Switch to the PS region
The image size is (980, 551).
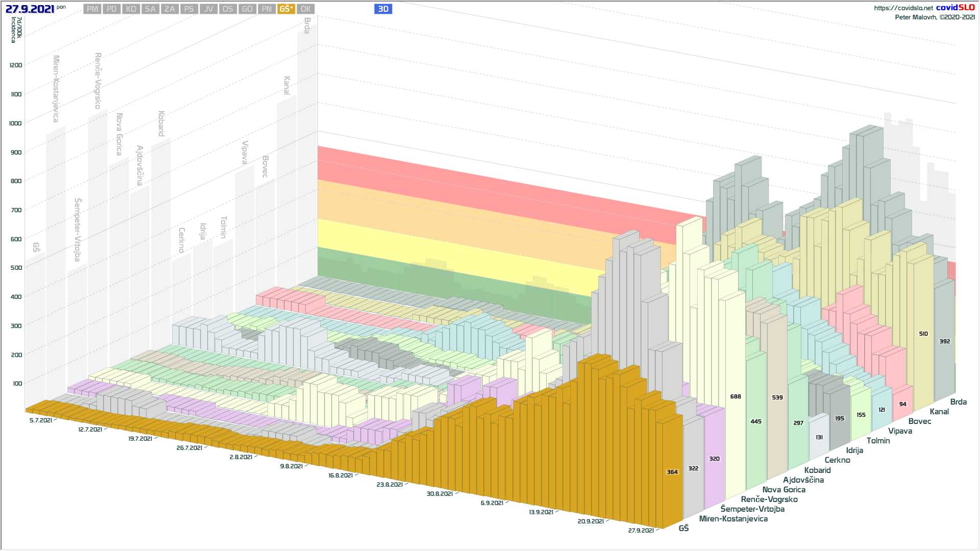pyautogui.click(x=189, y=9)
